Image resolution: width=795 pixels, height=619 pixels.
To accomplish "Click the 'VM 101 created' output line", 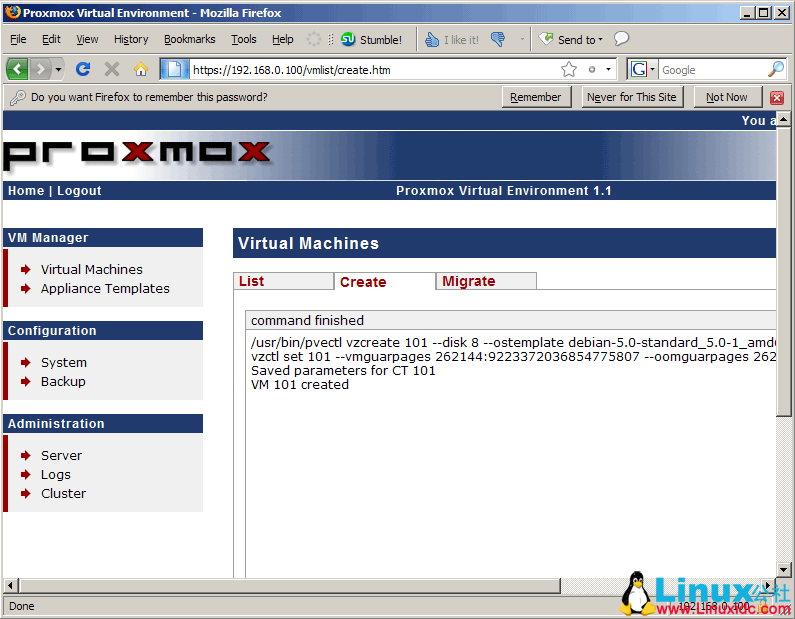I will (300, 385).
